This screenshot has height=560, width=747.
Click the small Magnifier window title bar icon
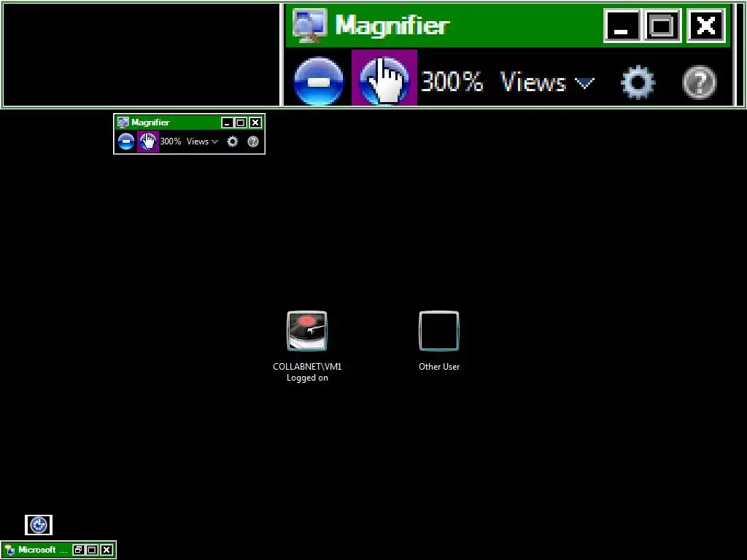coord(123,122)
